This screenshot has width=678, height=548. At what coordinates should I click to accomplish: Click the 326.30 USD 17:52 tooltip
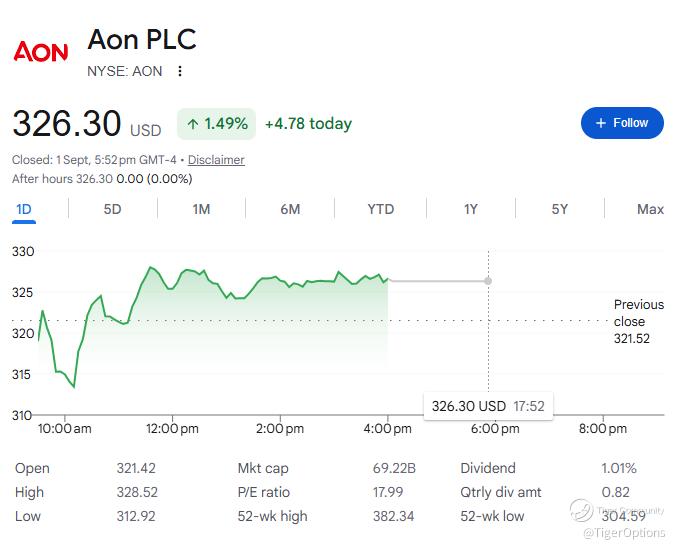(488, 406)
